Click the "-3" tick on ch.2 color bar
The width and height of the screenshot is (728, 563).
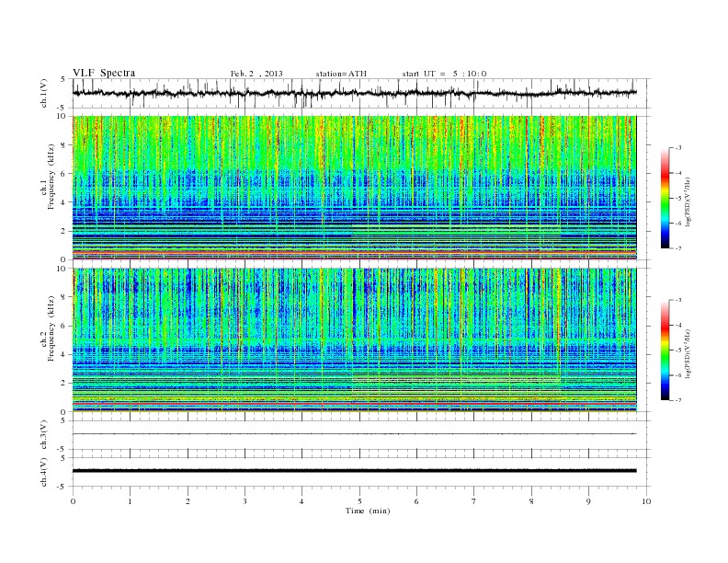pos(677,300)
